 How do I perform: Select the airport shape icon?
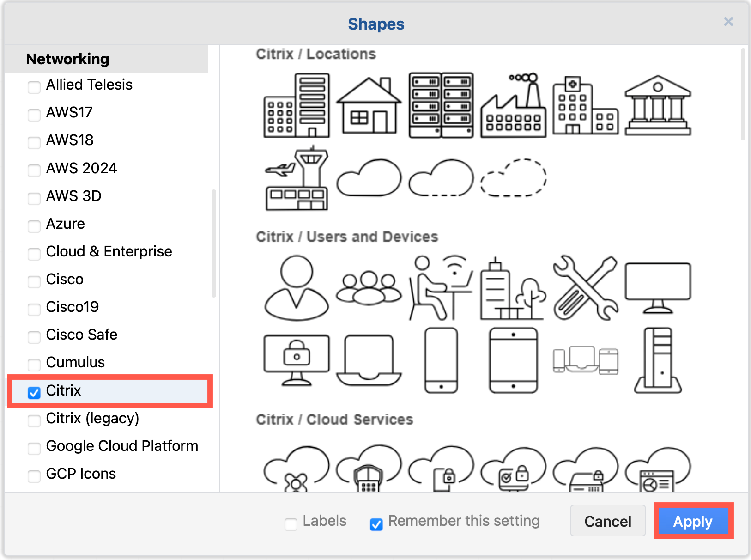pos(296,179)
